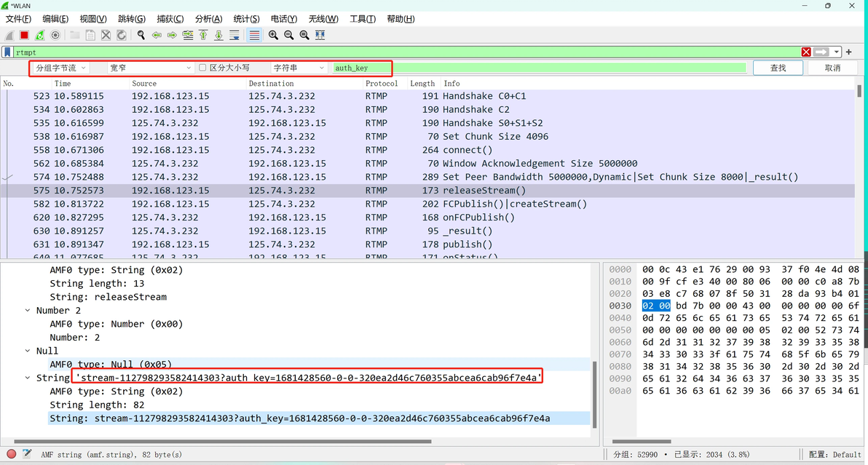
Task: Open a capture file with the folder icon
Action: click(x=74, y=35)
